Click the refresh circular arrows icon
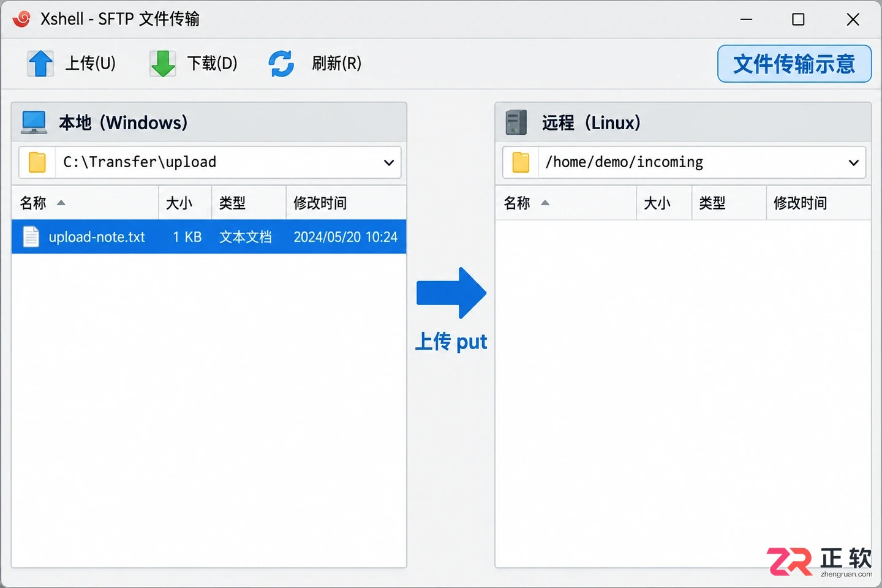Viewport: 882px width, 588px height. point(281,64)
